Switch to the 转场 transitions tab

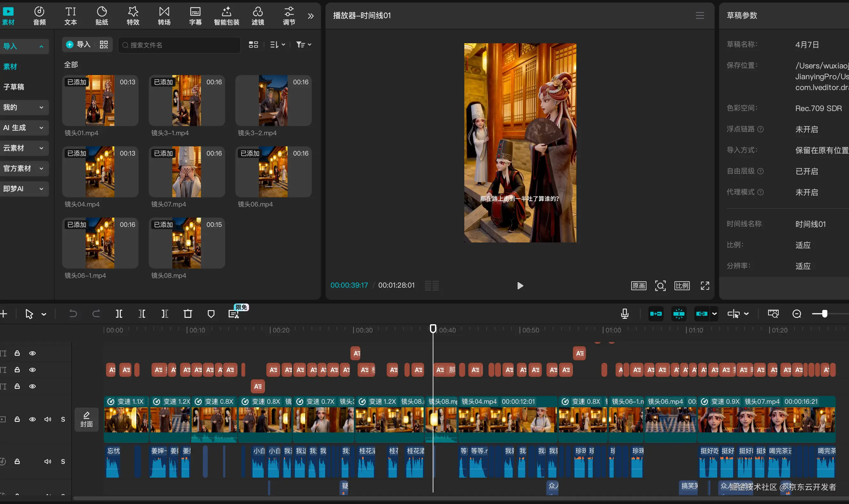tap(164, 16)
